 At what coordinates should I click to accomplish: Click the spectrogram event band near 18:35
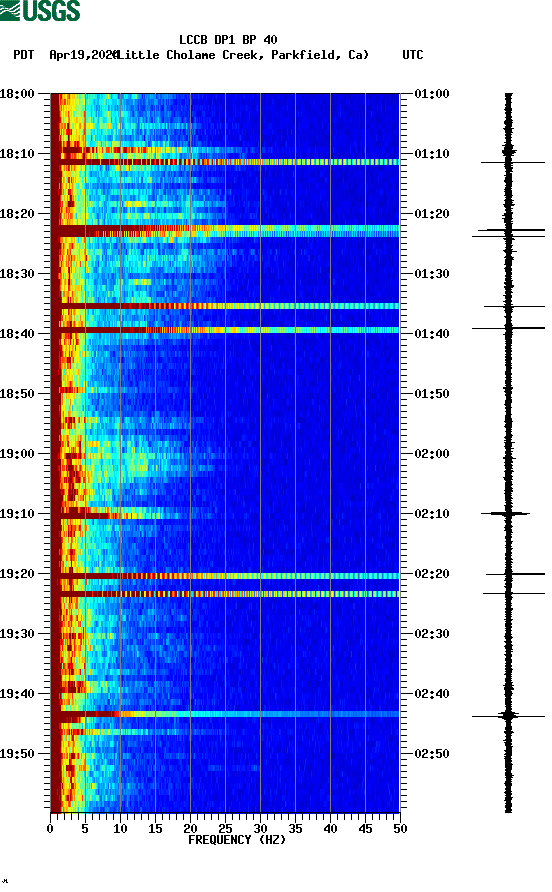(225, 306)
